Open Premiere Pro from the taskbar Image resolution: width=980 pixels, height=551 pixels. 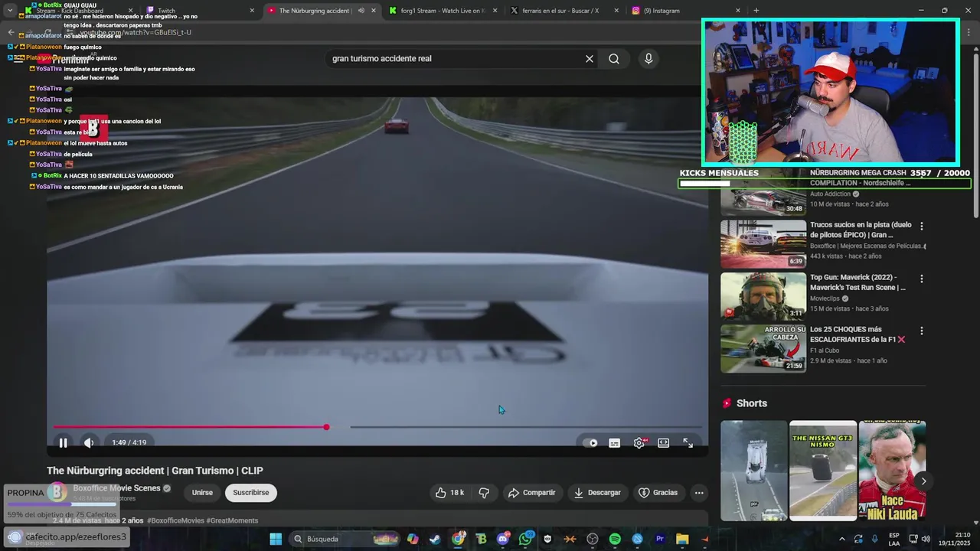[659, 539]
